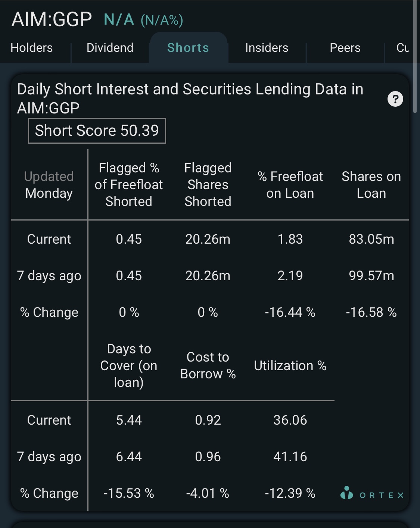Click the Days to Cover header
The height and width of the screenshot is (528, 420).
[129, 366]
